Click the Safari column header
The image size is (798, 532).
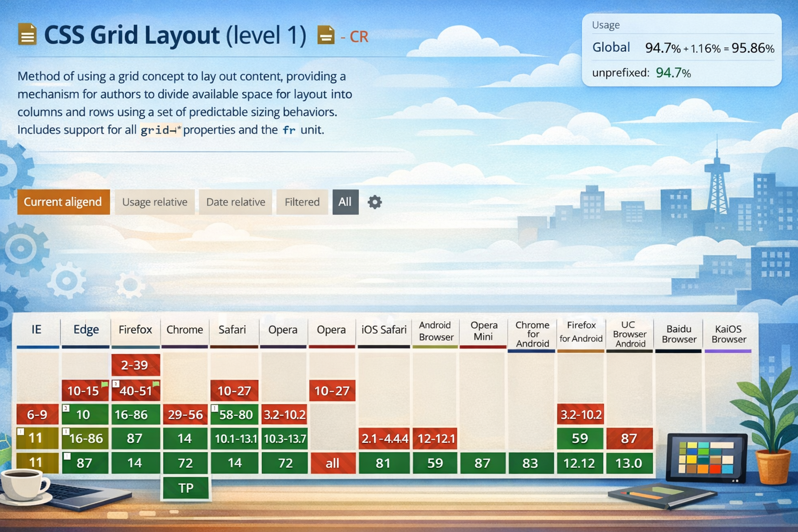coord(232,329)
